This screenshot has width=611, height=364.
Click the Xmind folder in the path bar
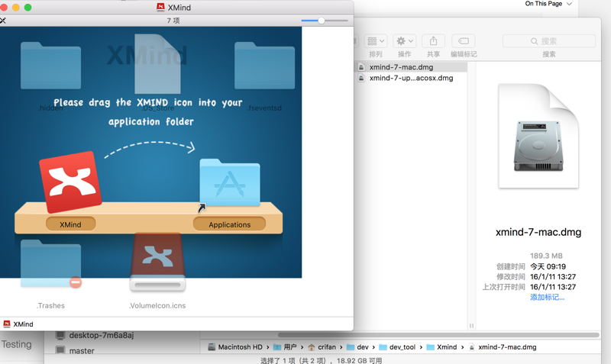tap(442, 347)
